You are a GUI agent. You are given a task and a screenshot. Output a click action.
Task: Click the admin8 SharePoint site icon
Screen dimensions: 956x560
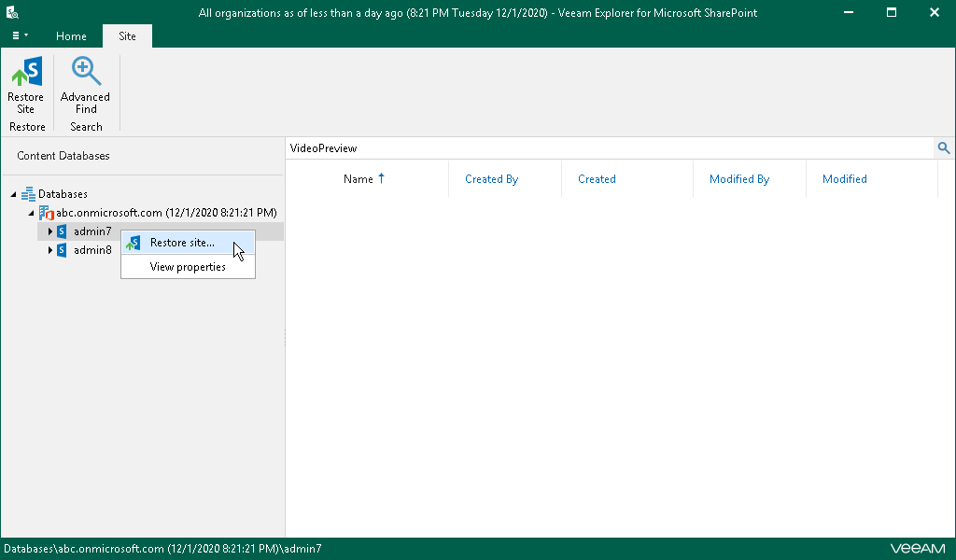[62, 250]
